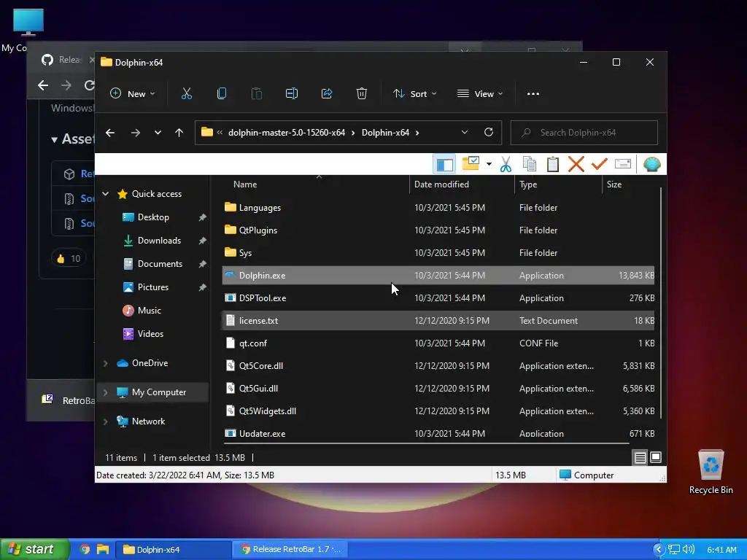Select Desktop in Quick access
The height and width of the screenshot is (560, 747).
pos(153,217)
